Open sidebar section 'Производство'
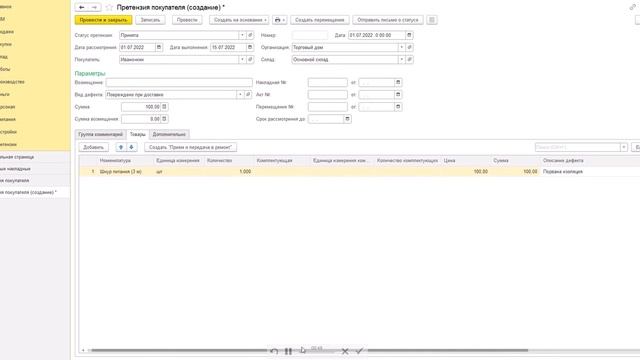This screenshot has width=640, height=360. 12,82
